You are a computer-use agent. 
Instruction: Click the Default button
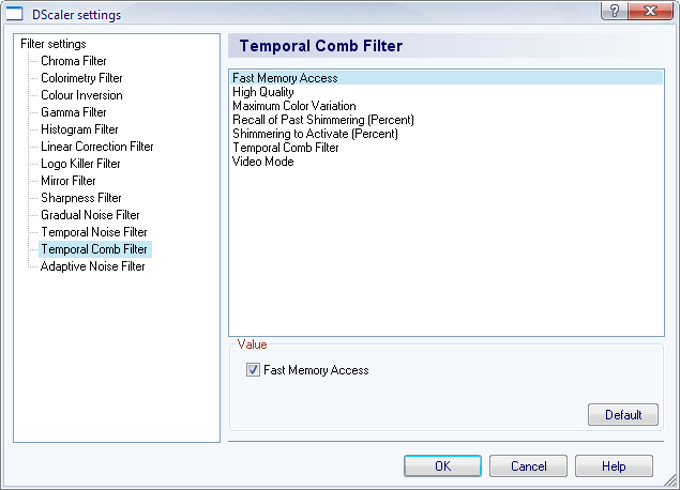(623, 415)
